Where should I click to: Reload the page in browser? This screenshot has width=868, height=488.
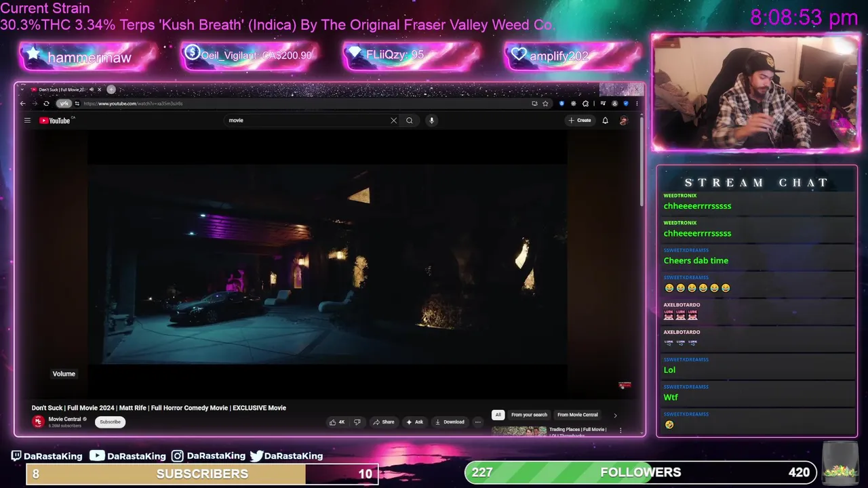click(x=46, y=104)
